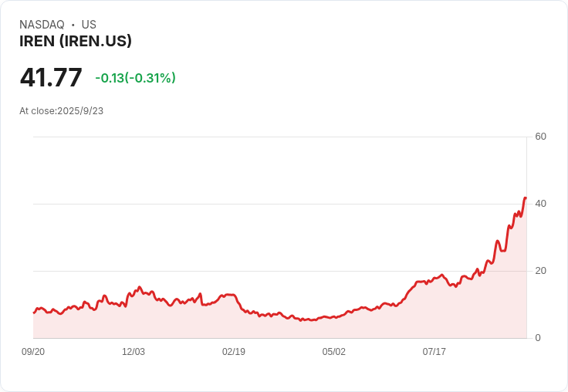The image size is (568, 392).
Task: Click the latest point at the price line's right end
Action: [526, 198]
